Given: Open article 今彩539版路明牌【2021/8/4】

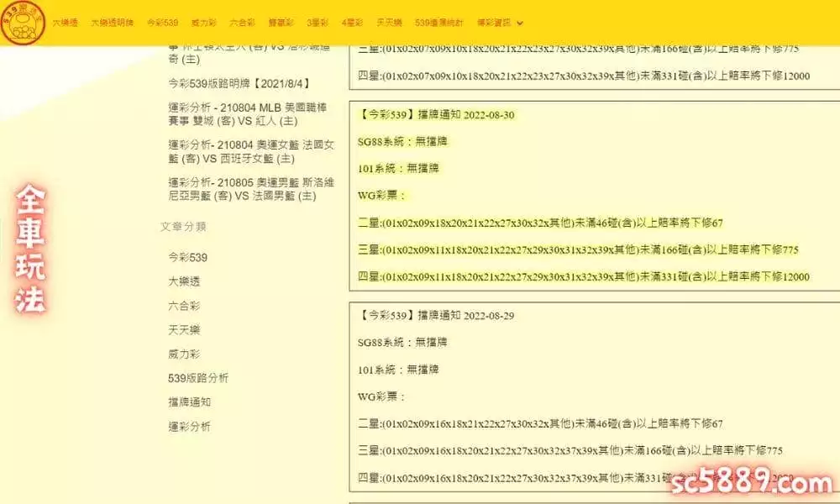Looking at the screenshot, I should (239, 83).
